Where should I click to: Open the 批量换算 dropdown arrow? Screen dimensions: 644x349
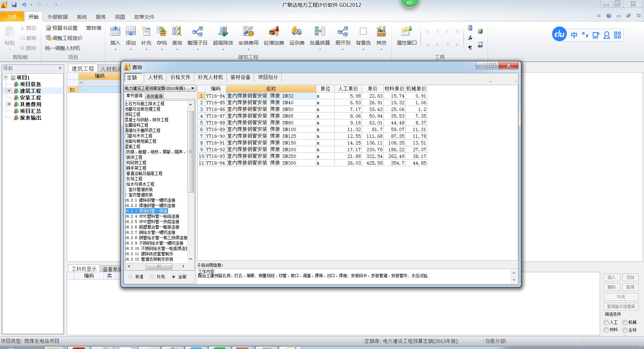pos(320,50)
